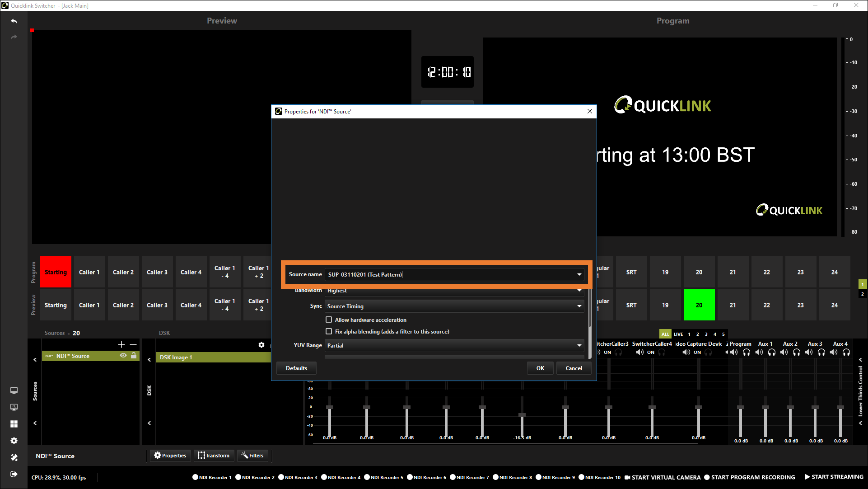Image resolution: width=868 pixels, height=489 pixels.
Task: Click the design tools icon in the sidebar
Action: coord(14,457)
